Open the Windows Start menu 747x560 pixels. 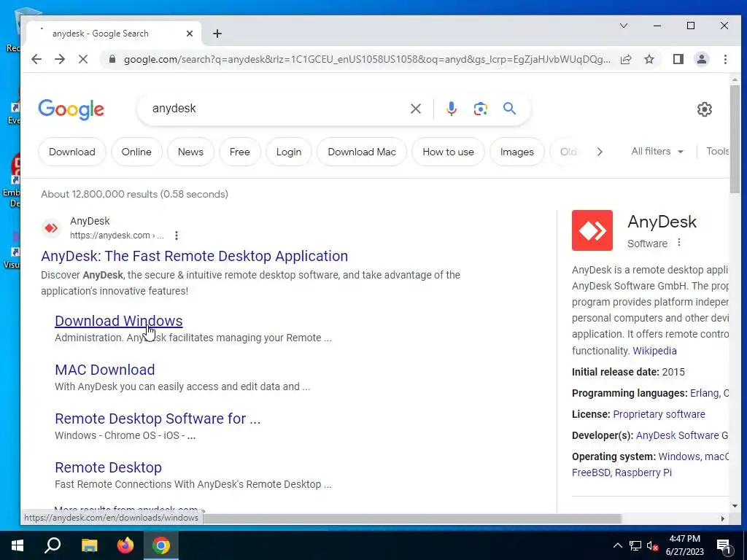[x=18, y=545]
